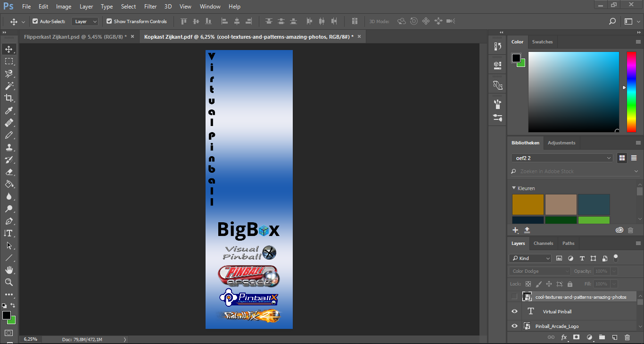
Task: Select the Rectangular Marquee tool
Action: [9, 61]
